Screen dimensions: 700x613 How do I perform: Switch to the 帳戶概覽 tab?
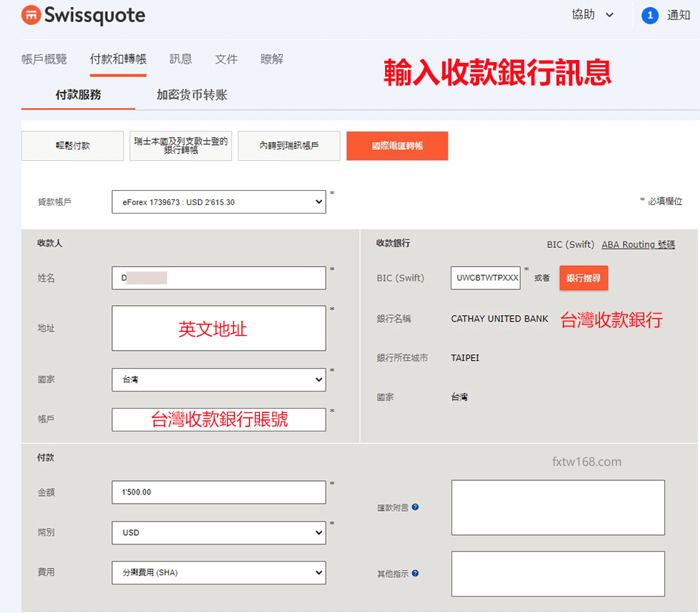tap(43, 59)
